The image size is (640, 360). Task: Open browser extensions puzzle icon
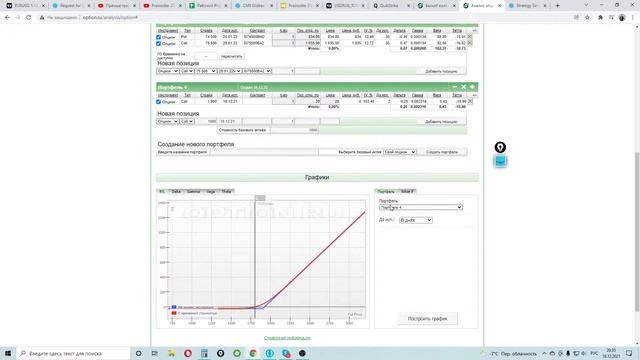pos(600,18)
